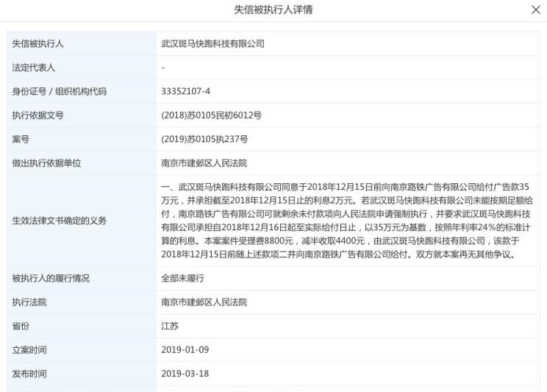Select the filing date 2019-01-09
547x392 pixels.
(185, 350)
